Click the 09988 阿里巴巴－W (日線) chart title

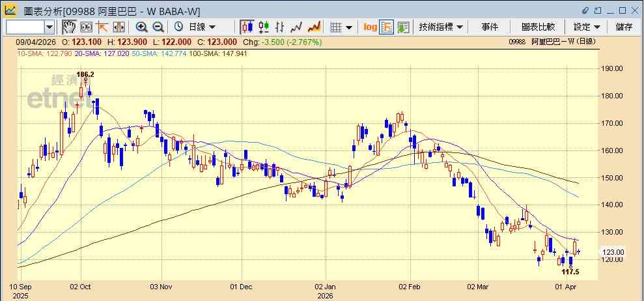(x=552, y=42)
